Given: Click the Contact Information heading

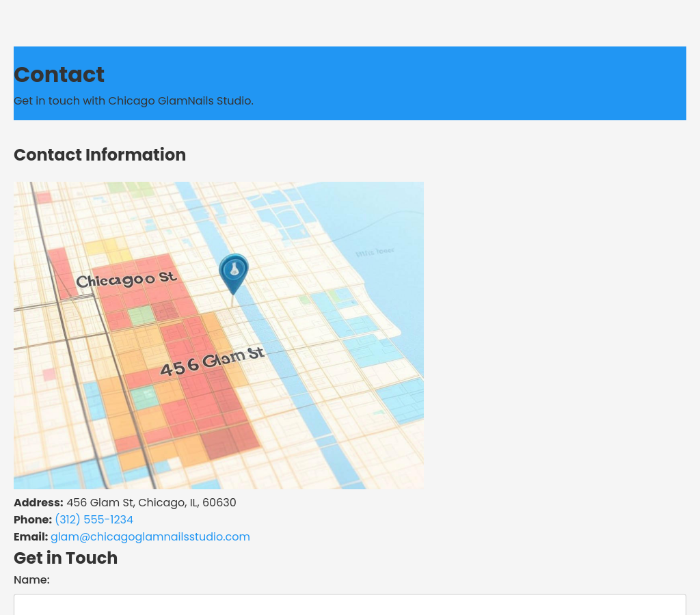Looking at the screenshot, I should click(100, 155).
